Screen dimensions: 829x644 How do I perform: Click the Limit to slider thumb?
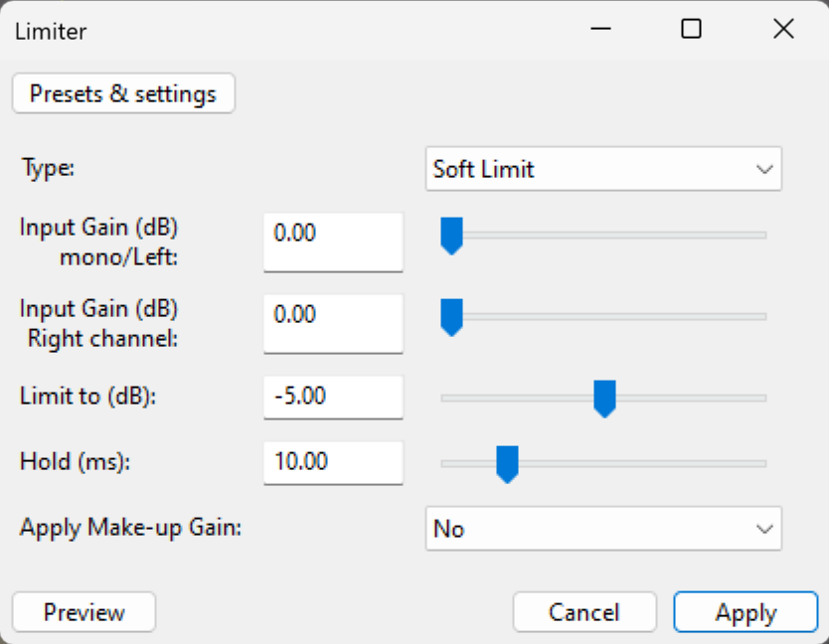[x=604, y=398]
